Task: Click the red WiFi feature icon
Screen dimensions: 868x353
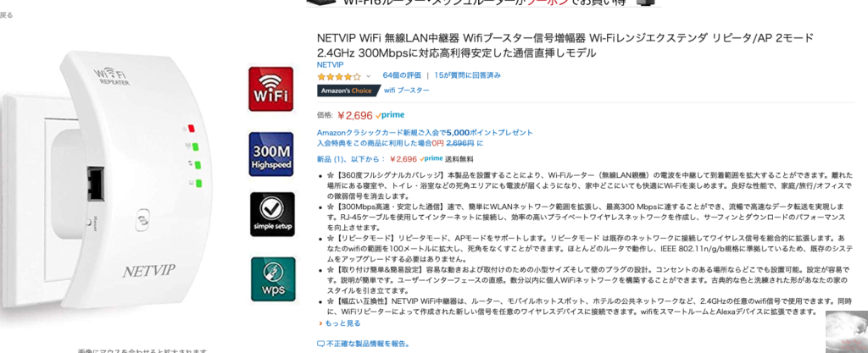Action: [x=270, y=89]
